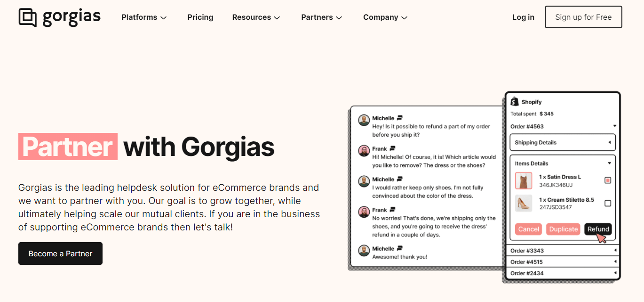Uncheck the Satin Dress L checkbox
Image resolution: width=644 pixels, height=302 pixels.
click(x=608, y=180)
